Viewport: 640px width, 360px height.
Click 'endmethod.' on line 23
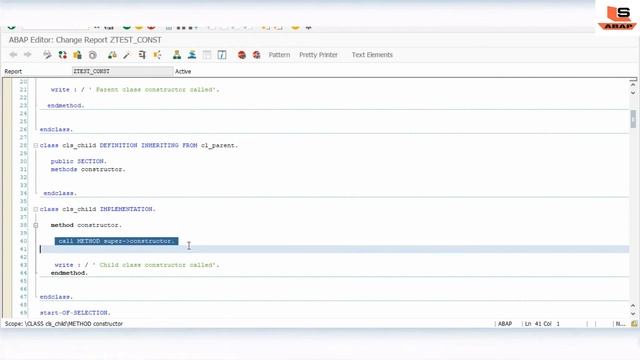coord(66,105)
